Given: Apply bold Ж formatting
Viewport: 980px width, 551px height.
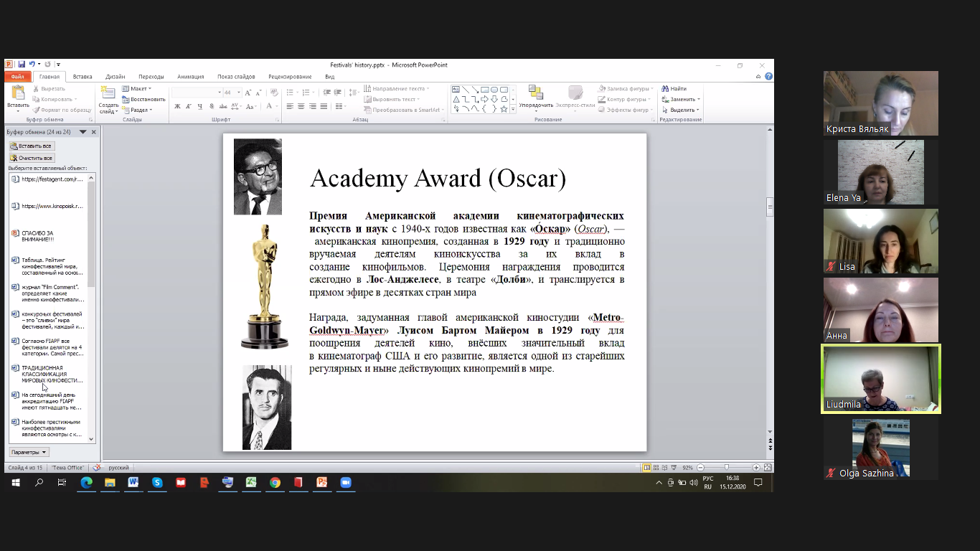Looking at the screenshot, I should pos(177,106).
